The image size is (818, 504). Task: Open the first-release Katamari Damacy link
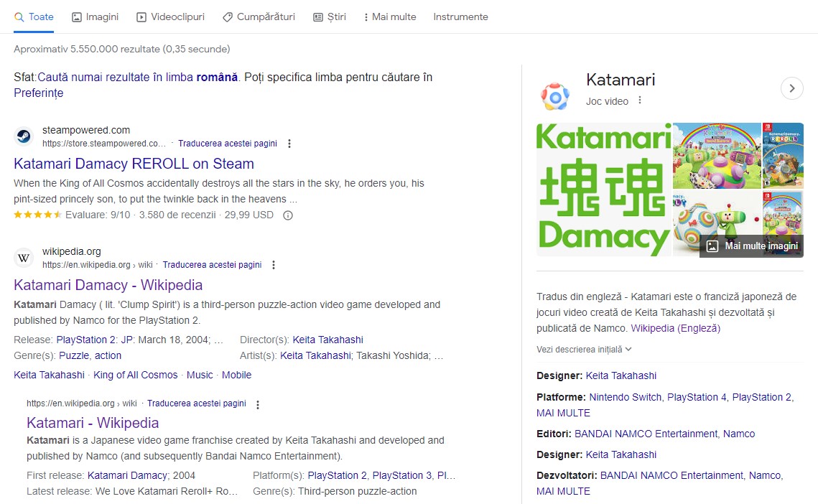click(x=128, y=475)
